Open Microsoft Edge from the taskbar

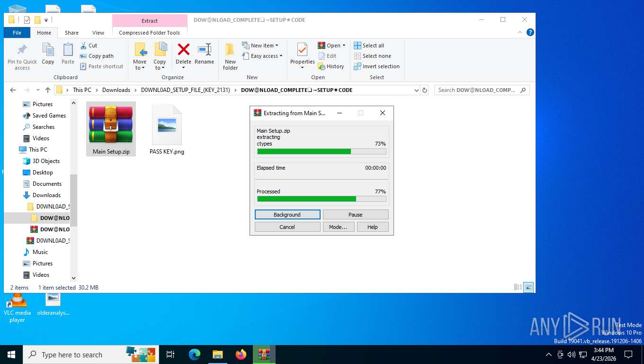195,354
